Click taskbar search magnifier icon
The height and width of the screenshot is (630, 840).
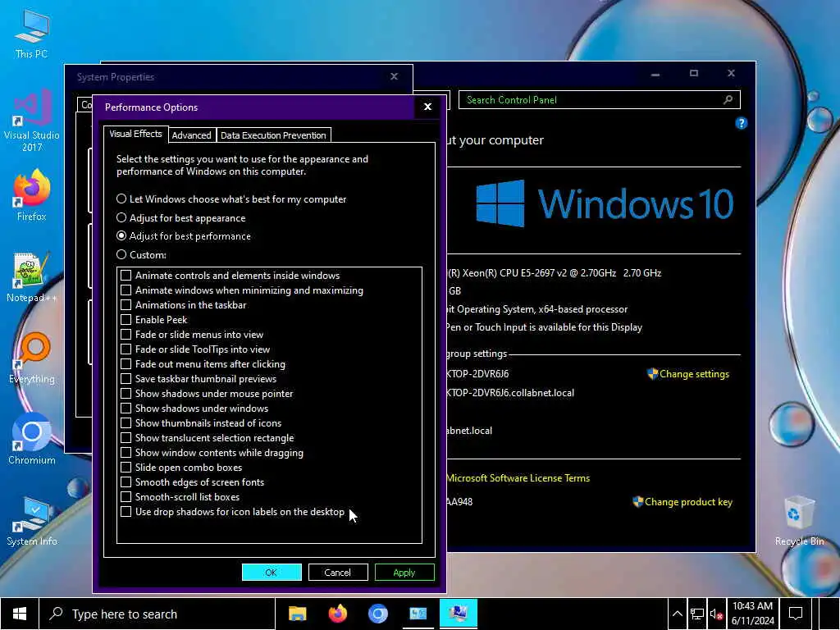(56, 614)
